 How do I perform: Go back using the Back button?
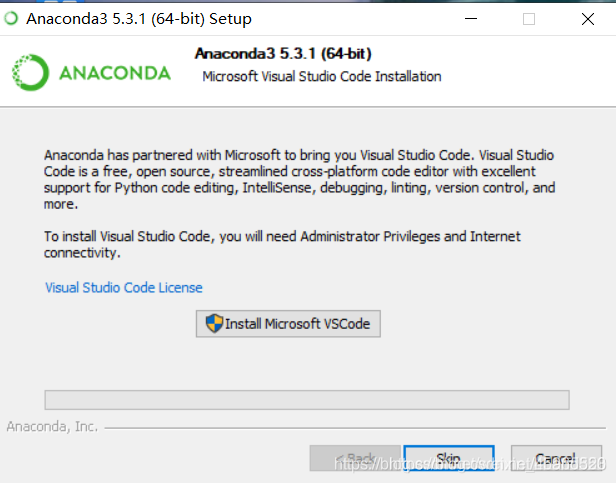(355, 458)
